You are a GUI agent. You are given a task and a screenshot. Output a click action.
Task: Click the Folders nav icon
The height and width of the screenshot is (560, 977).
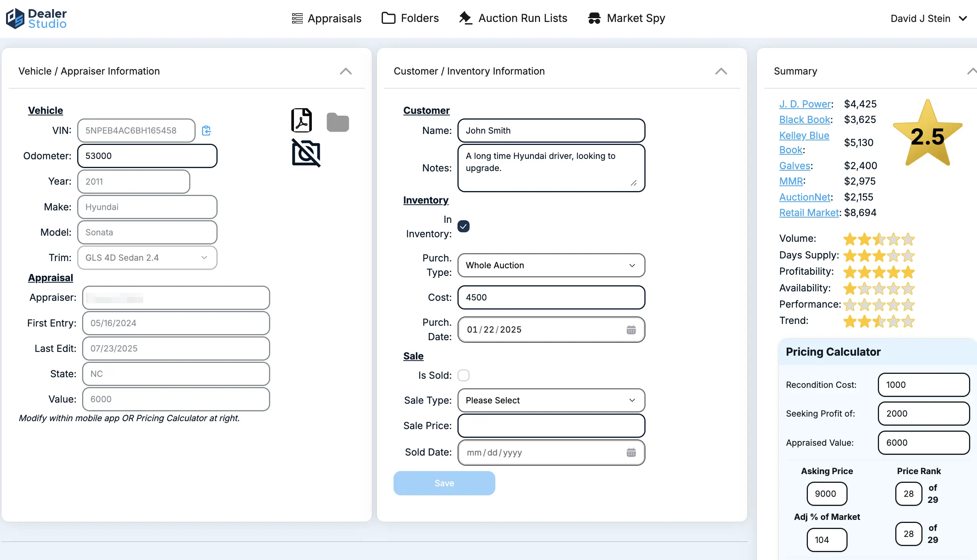(388, 18)
